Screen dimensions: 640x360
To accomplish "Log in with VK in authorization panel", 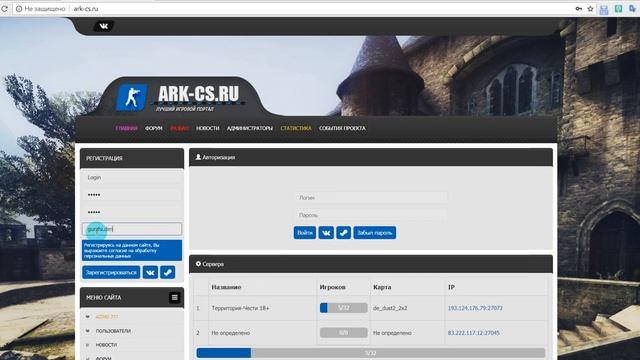I will 326,233.
